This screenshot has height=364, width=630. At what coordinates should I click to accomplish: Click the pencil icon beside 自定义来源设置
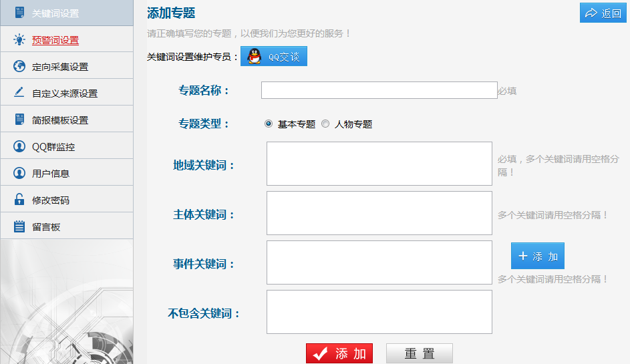coord(19,93)
